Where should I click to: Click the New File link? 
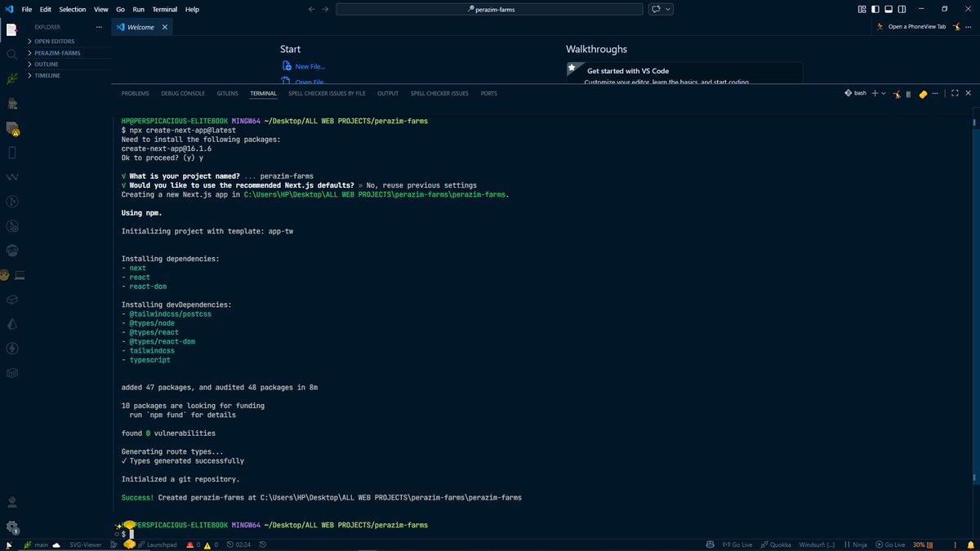[304, 66]
